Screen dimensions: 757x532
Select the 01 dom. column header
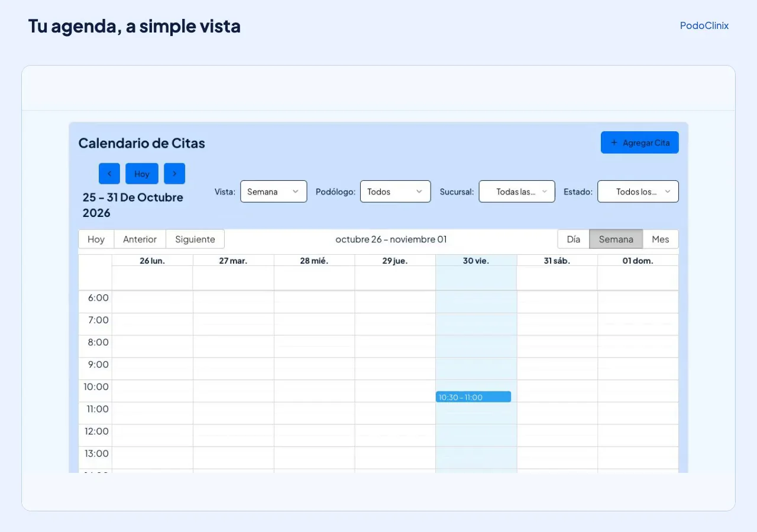point(638,261)
